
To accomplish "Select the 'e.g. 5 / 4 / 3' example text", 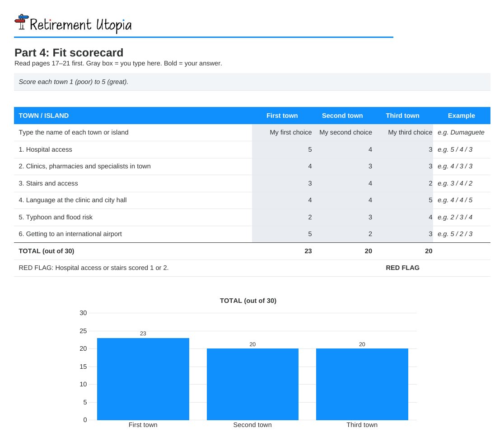I will (455, 149).
